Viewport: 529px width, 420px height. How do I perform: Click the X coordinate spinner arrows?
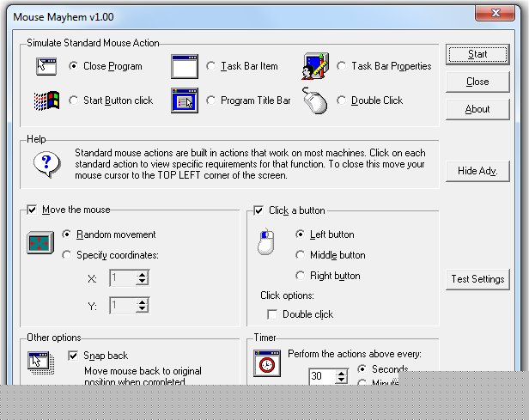[x=143, y=277]
